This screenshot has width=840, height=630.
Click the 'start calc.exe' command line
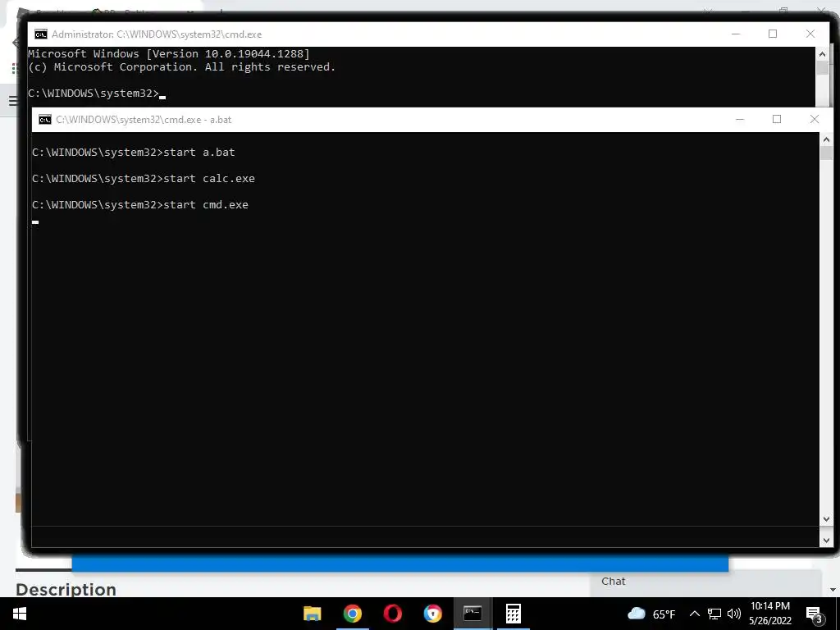[144, 178]
